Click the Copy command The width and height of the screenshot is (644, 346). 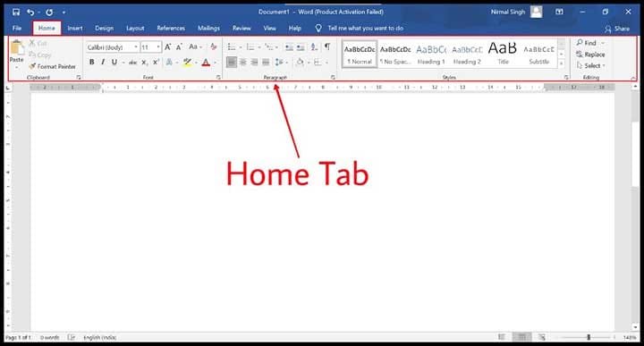click(40, 55)
